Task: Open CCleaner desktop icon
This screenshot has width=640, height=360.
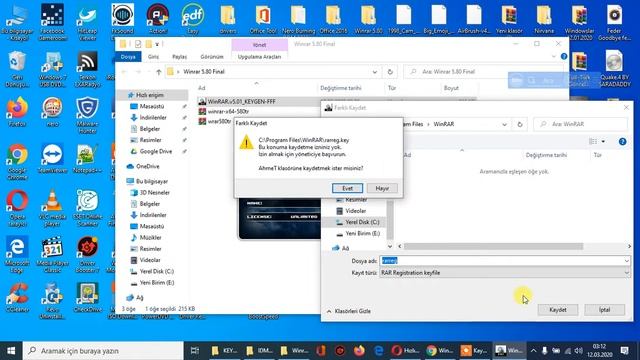Action: tap(17, 297)
